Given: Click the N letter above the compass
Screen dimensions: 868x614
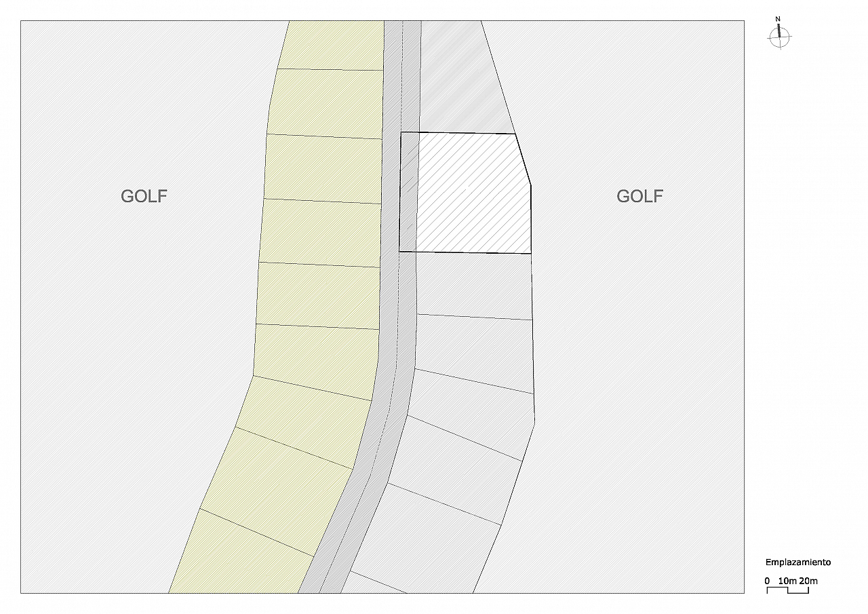Looking at the screenshot, I should tap(778, 18).
